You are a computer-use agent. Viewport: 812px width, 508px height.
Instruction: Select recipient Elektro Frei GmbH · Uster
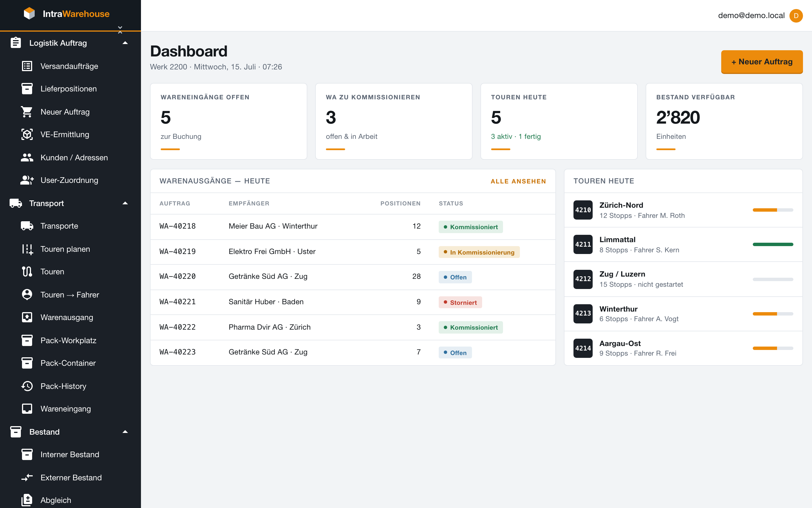pyautogui.click(x=272, y=251)
